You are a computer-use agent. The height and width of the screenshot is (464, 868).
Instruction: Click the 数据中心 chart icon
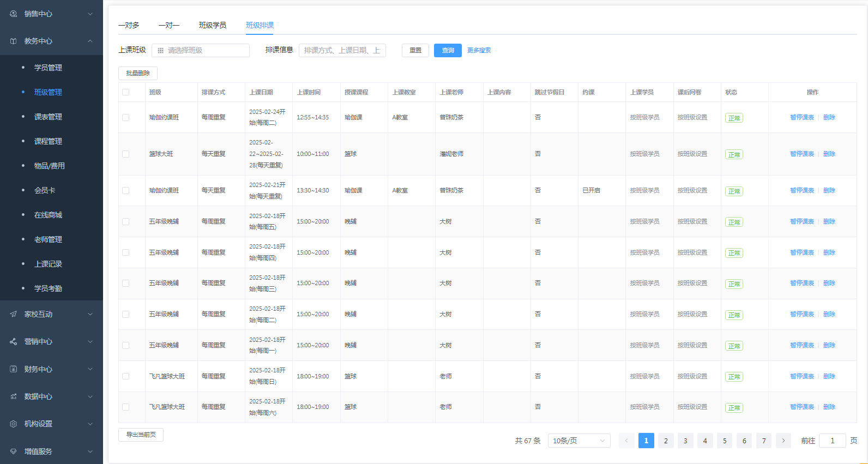pyautogui.click(x=14, y=396)
